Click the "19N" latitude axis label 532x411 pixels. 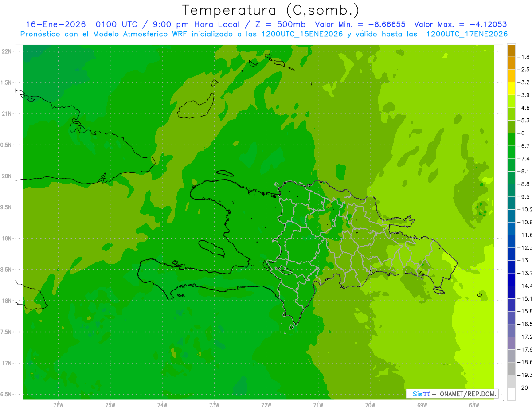click(x=7, y=239)
